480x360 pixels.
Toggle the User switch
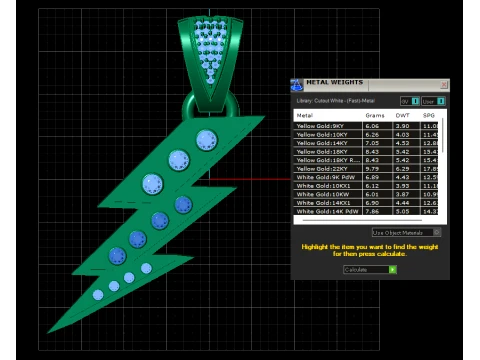tap(433, 101)
